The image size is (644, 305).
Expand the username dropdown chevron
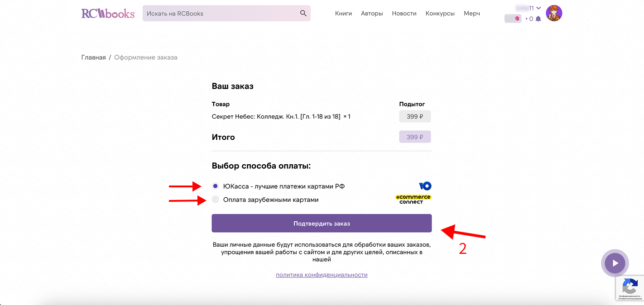(x=538, y=8)
